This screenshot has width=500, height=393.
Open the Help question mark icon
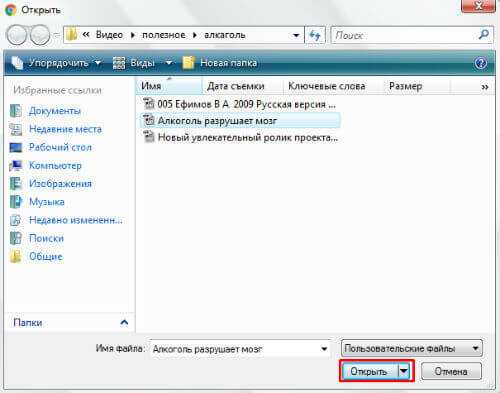480,63
